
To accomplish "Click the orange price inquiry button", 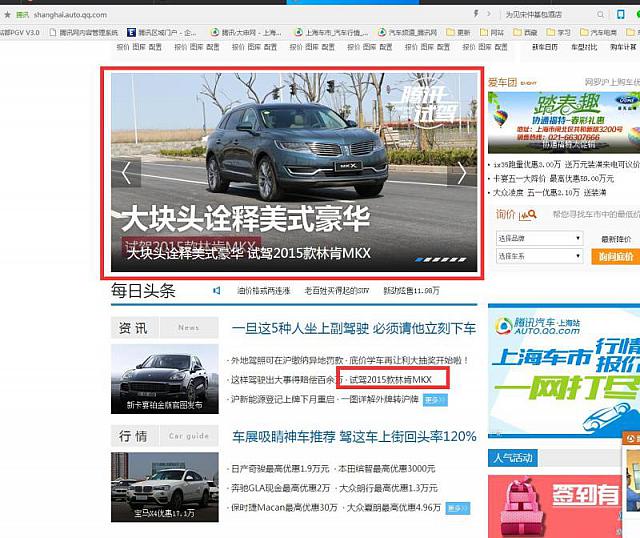I will [616, 257].
